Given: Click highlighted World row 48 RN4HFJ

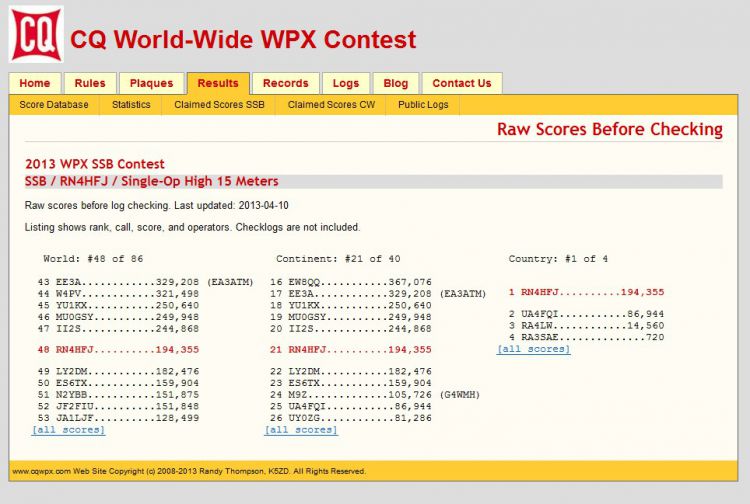Looking at the screenshot, I should pyautogui.click(x=118, y=350).
